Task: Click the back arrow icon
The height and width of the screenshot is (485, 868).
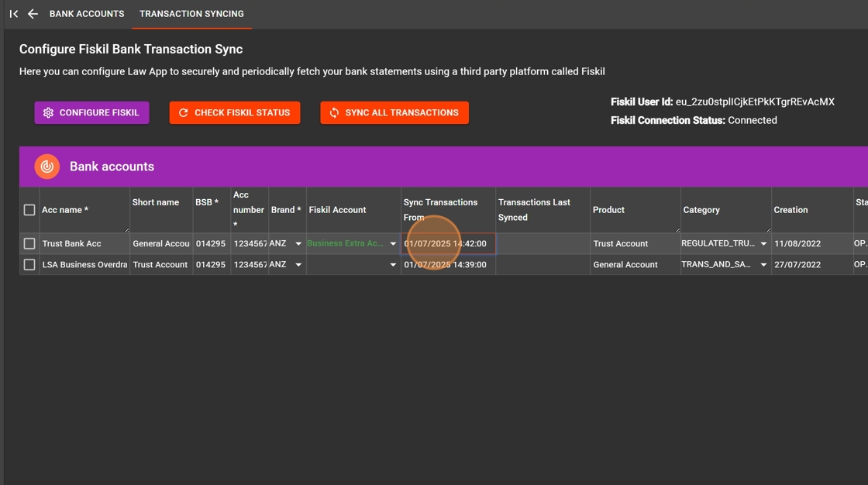Action: [x=33, y=14]
